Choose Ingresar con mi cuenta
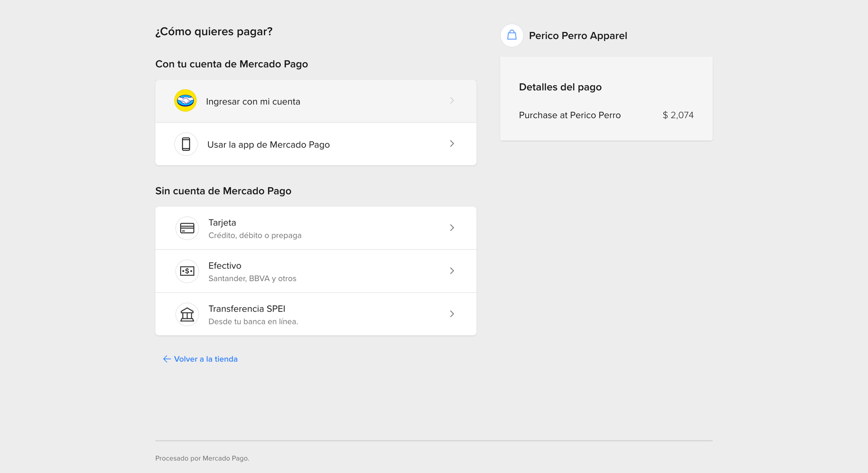Image resolution: width=868 pixels, height=473 pixels. pyautogui.click(x=316, y=101)
